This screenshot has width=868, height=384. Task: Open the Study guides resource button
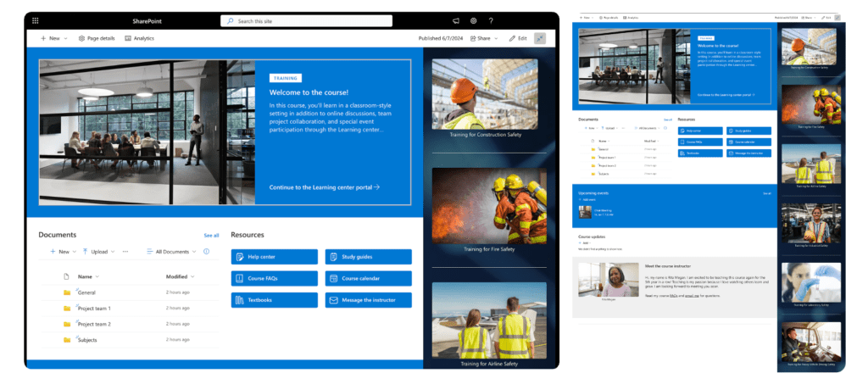pos(368,257)
